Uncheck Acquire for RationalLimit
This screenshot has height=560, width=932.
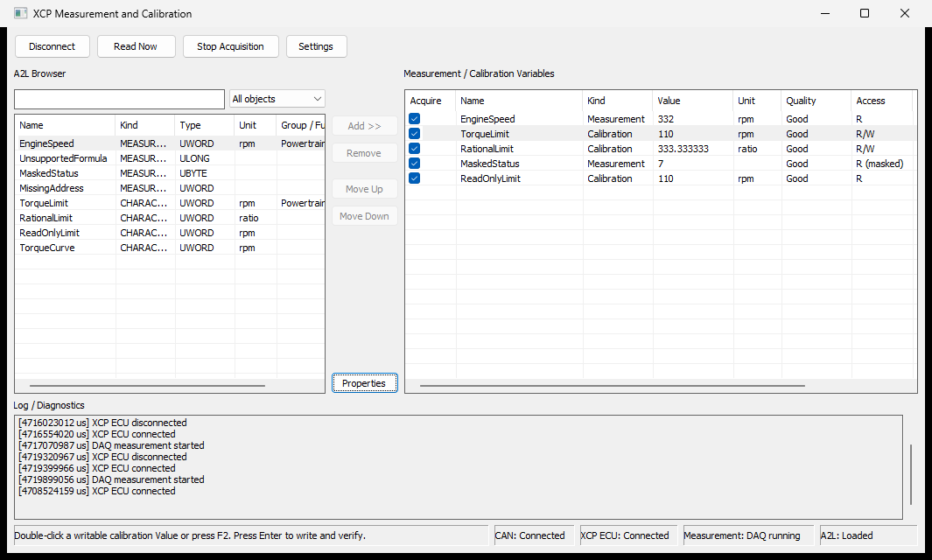coord(414,149)
